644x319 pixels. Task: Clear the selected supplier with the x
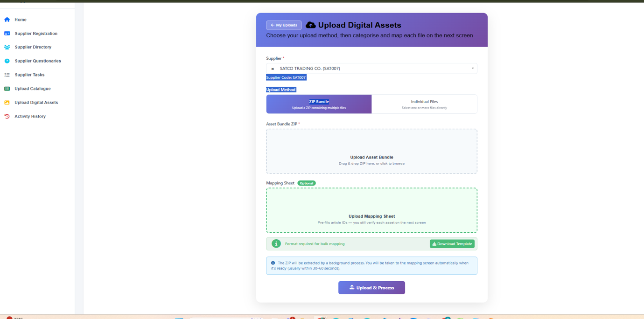tap(273, 69)
